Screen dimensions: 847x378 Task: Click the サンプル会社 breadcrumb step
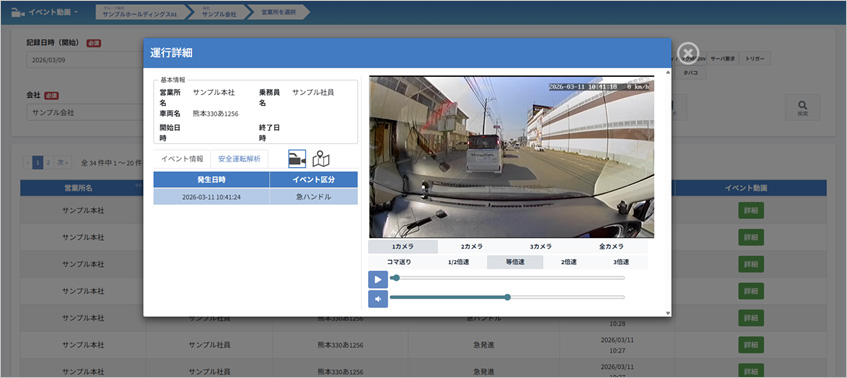pyautogui.click(x=219, y=12)
